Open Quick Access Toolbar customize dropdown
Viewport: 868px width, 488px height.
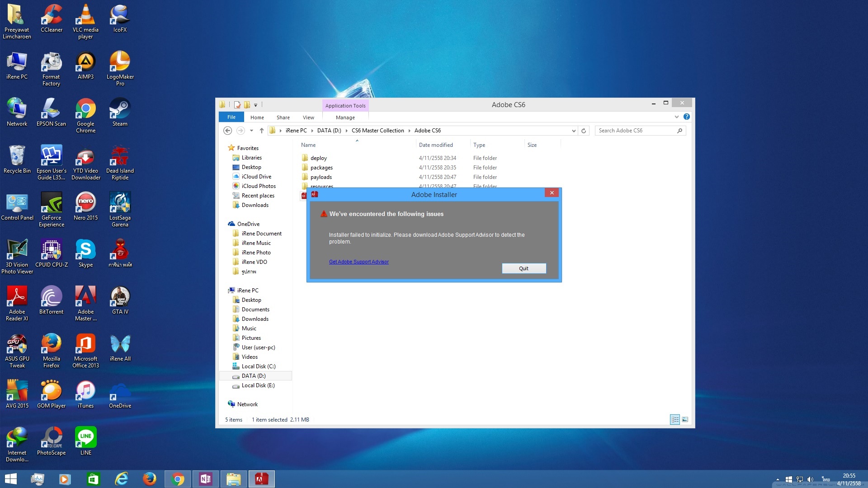tap(255, 105)
